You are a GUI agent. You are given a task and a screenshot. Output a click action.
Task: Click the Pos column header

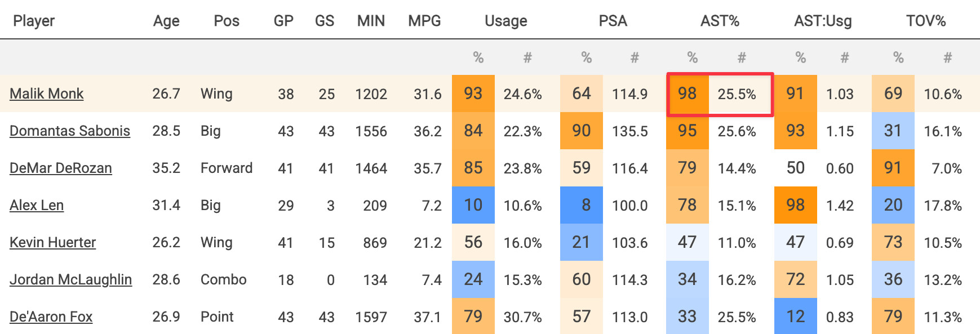227,21
